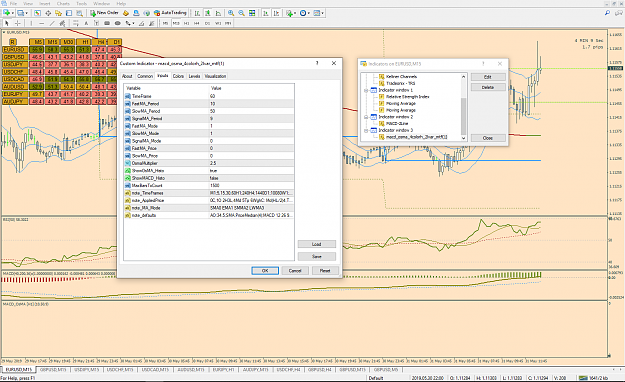Click Edit in Indicators list window
The height and width of the screenshot is (382, 625).
pos(488,77)
